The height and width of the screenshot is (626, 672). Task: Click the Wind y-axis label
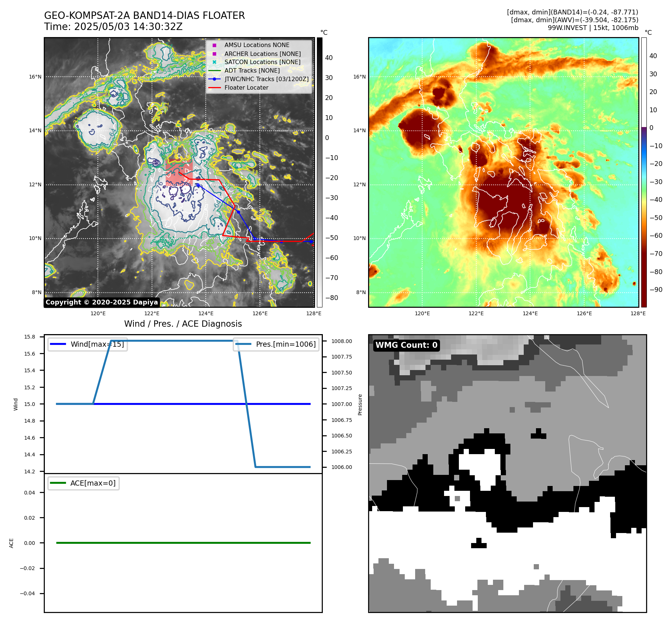click(16, 404)
